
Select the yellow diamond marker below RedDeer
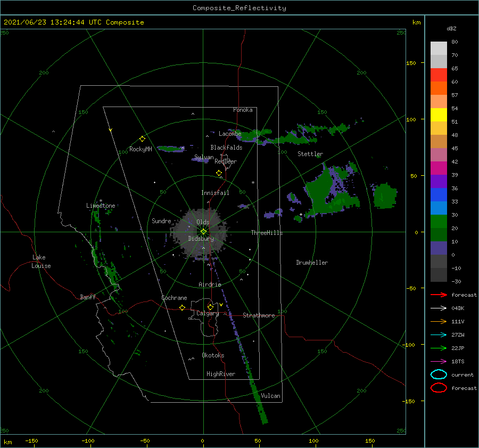click(219, 173)
